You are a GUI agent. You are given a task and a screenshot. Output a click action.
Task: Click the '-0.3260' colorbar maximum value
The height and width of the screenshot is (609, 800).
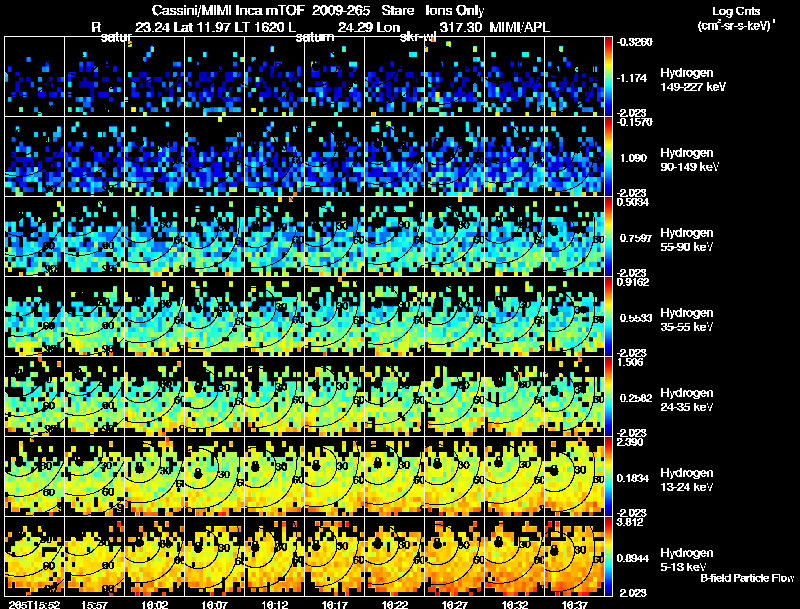tap(634, 42)
